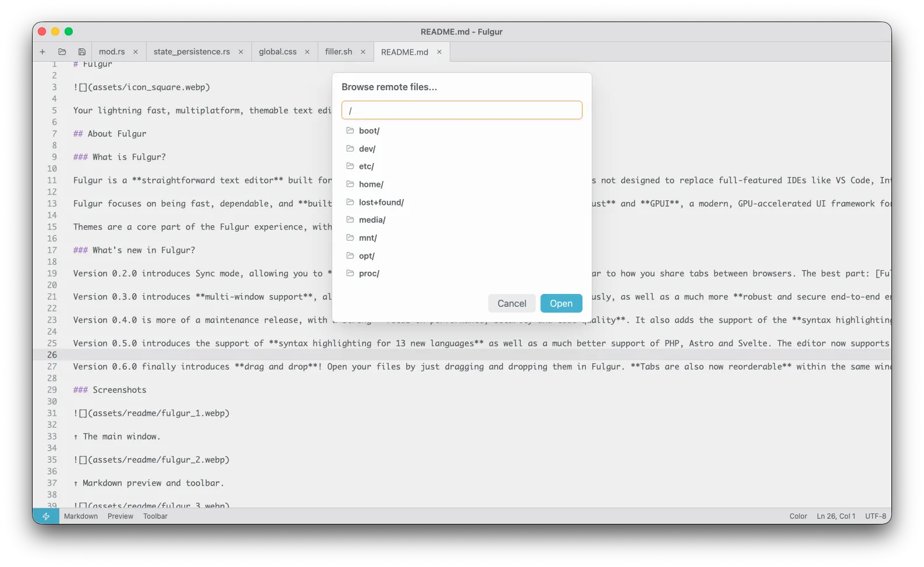Viewport: 924px width, 567px height.
Task: Click UTF-8 encoding in status bar
Action: point(876,516)
